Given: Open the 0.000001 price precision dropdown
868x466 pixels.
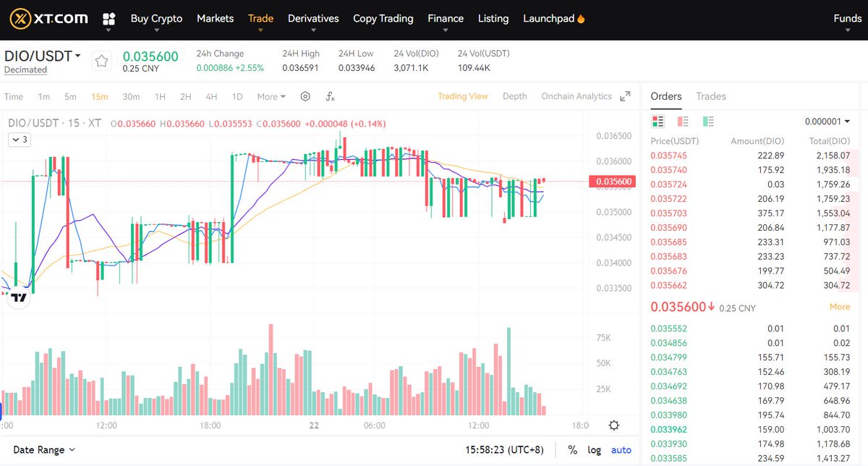Looking at the screenshot, I should pyautogui.click(x=827, y=122).
